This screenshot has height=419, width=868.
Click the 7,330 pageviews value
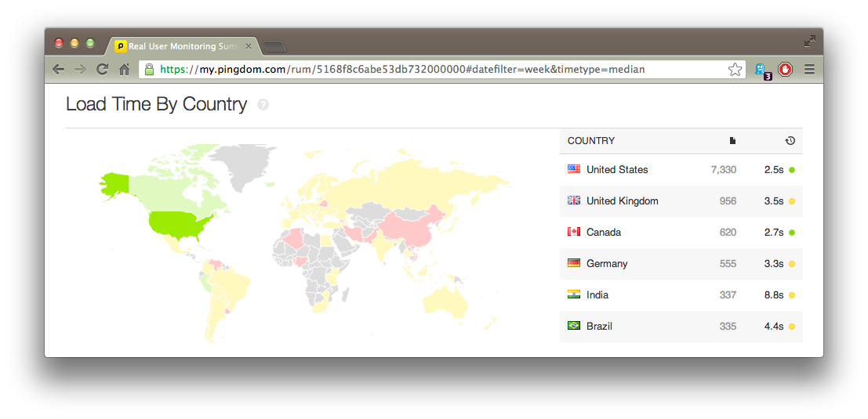point(723,170)
